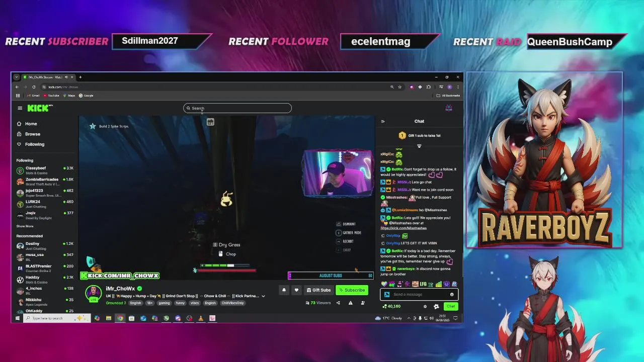Open 4_inches recommended channel
Image resolution: width=644 pixels, height=362 pixels.
[45, 291]
